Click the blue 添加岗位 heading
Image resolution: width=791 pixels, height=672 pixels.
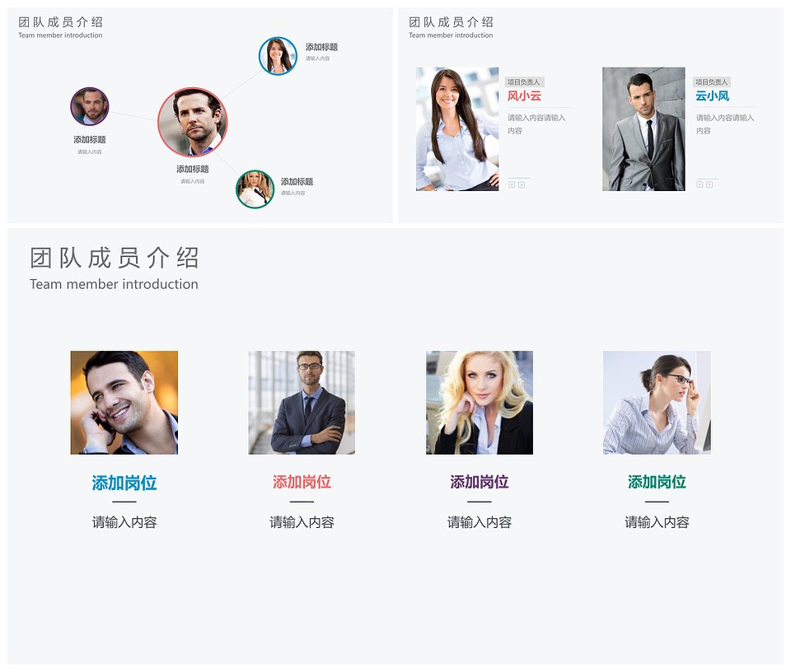(124, 483)
